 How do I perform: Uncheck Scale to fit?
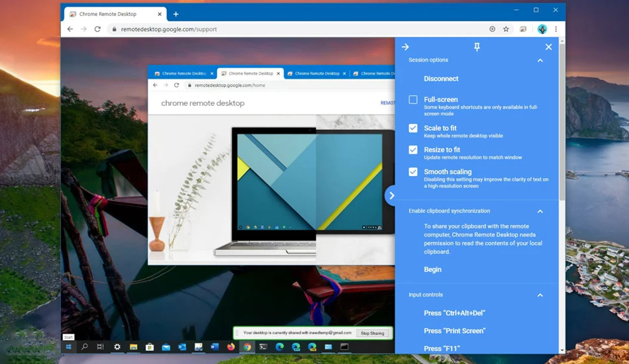tap(412, 128)
